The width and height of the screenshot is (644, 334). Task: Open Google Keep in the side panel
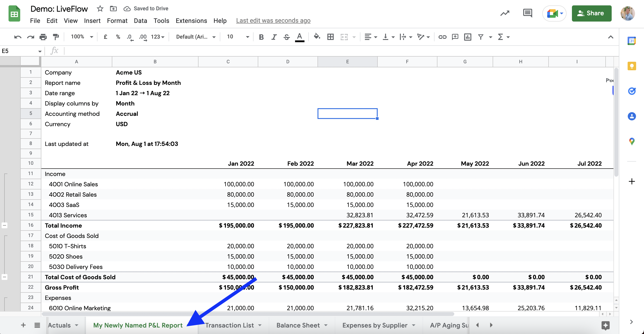631,66
